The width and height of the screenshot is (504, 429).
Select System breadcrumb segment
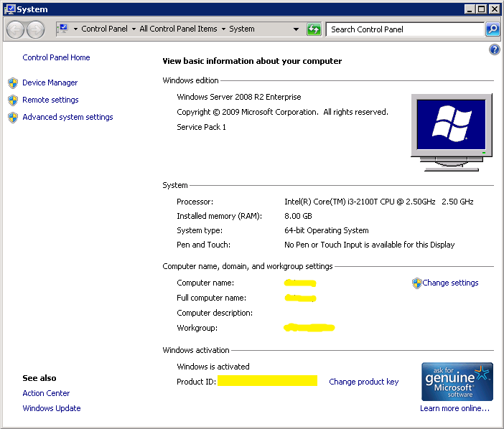click(242, 29)
